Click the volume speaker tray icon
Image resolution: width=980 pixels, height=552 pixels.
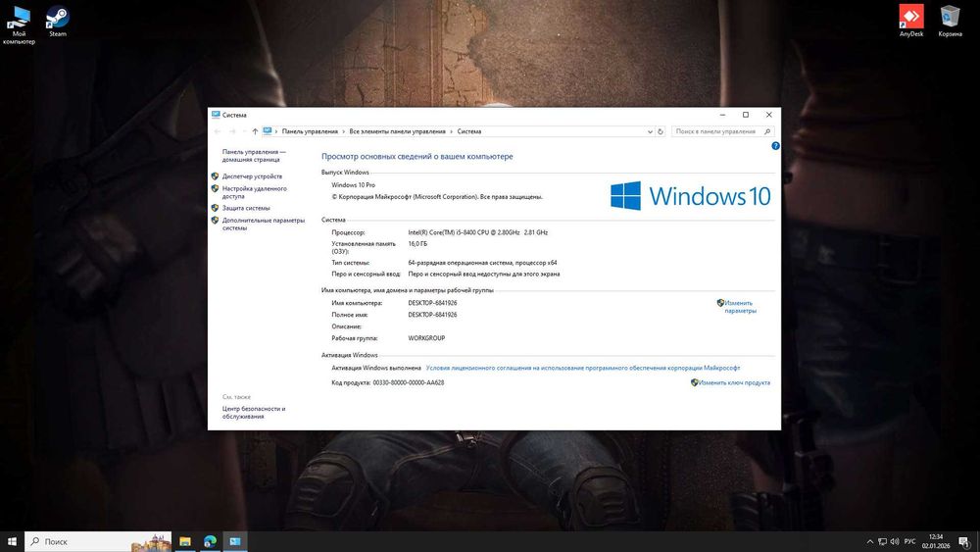point(895,541)
